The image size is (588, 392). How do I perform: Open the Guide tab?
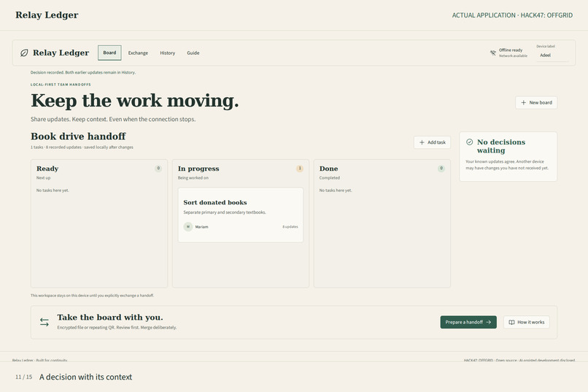point(193,53)
